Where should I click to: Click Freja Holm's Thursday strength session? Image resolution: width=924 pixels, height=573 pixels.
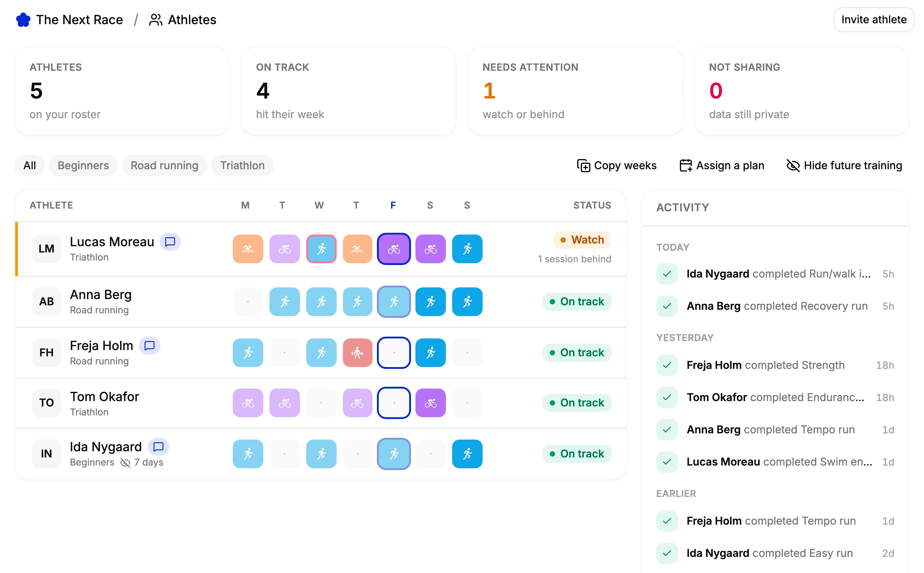point(358,353)
